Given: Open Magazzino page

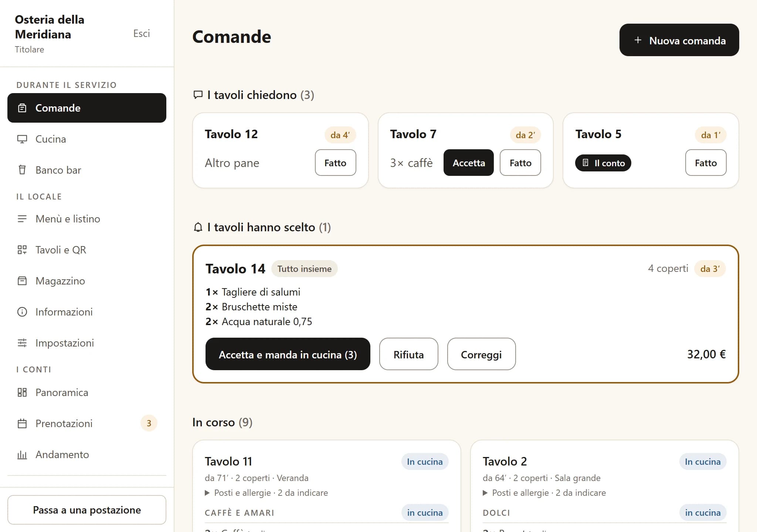Looking at the screenshot, I should click(87, 281).
